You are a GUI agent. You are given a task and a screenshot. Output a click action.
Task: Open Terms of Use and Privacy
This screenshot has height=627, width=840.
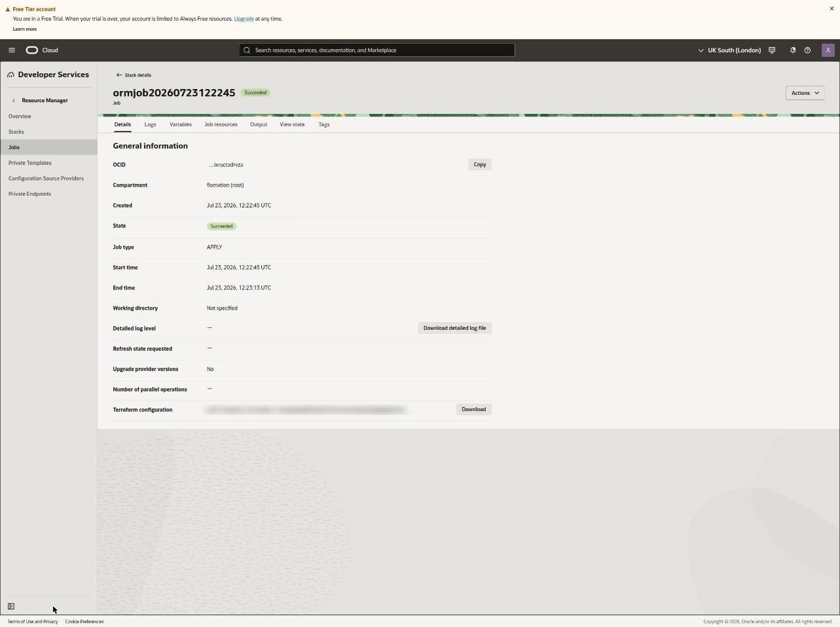(x=33, y=622)
